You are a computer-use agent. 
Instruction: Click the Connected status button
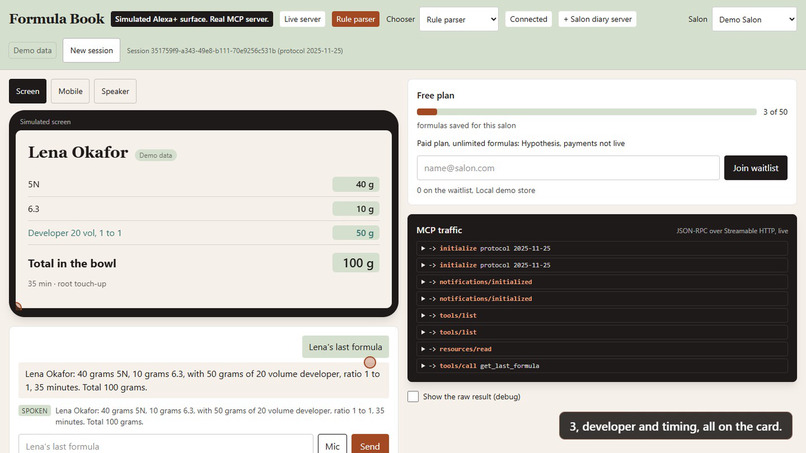pos(528,19)
